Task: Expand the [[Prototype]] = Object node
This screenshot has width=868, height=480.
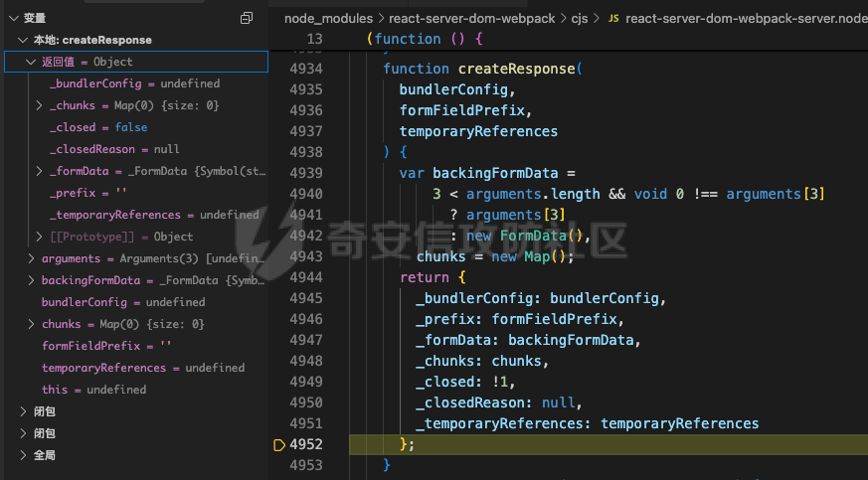Action: pyautogui.click(x=39, y=237)
